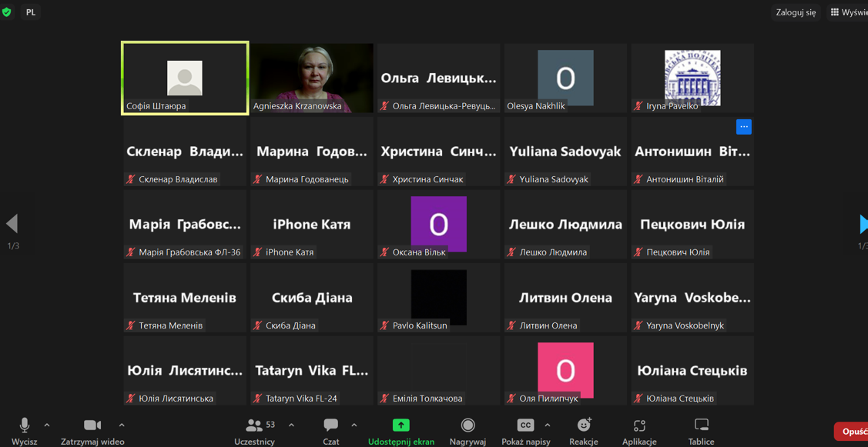Show captions with Pokaż napisy CC icon
Viewport: 868px width, 447px height.
pos(525,425)
